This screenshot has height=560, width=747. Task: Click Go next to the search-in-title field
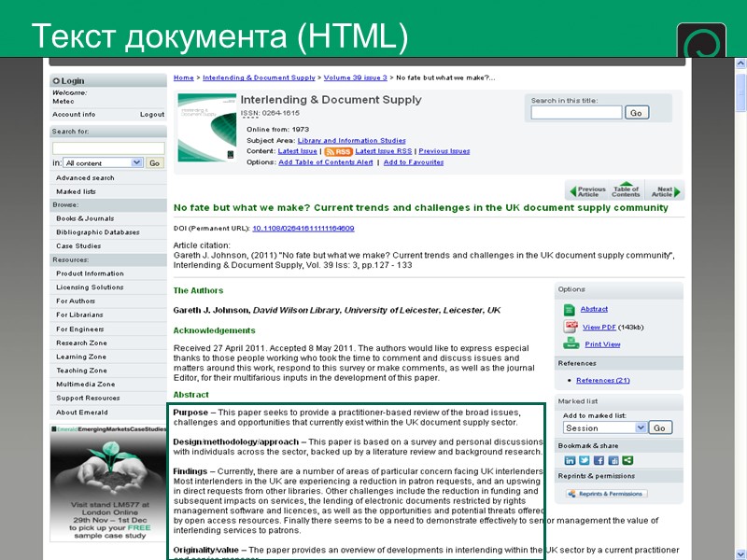pyautogui.click(x=638, y=111)
